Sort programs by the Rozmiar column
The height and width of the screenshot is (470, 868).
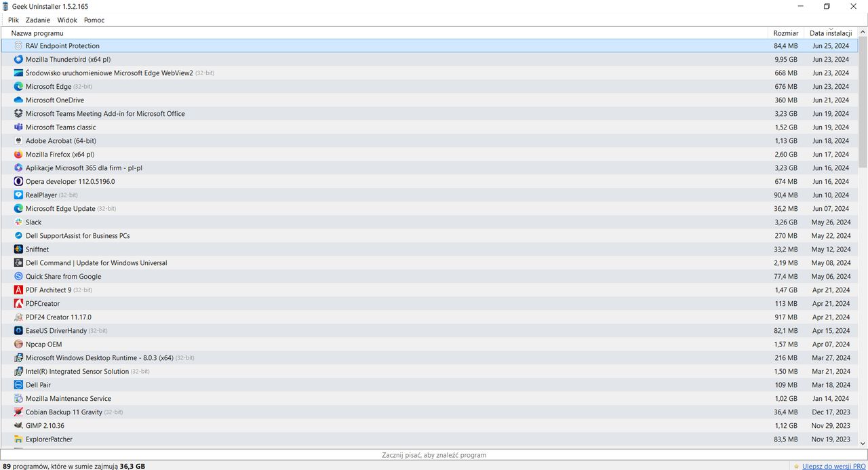click(785, 33)
